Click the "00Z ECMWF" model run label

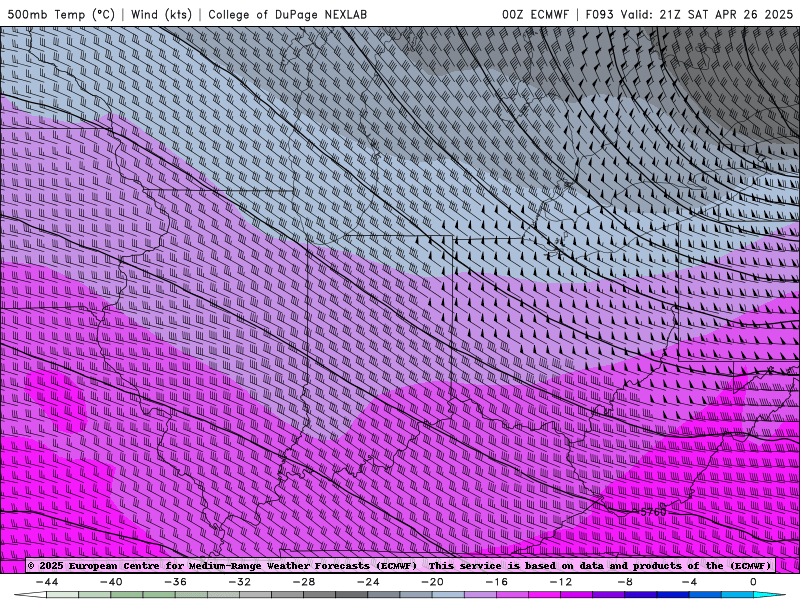pos(535,14)
